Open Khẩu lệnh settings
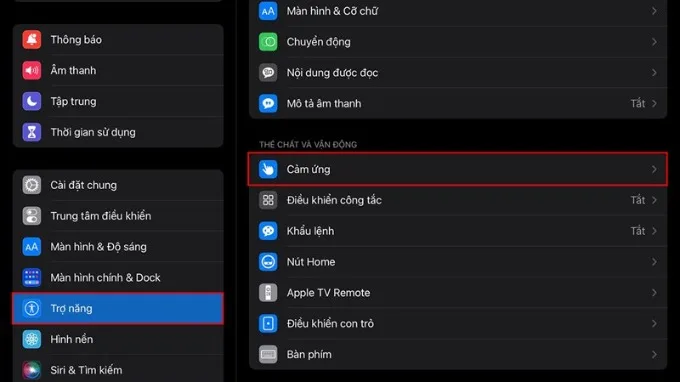Image resolution: width=680 pixels, height=382 pixels. (x=458, y=231)
